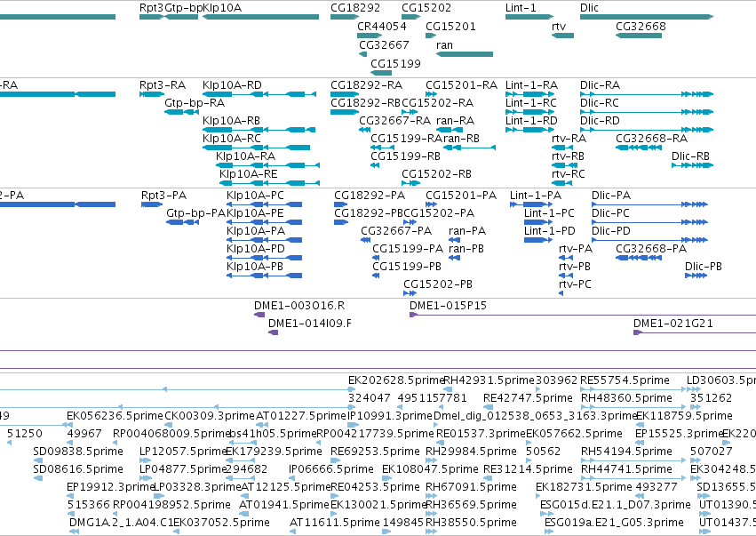Select transcript Lint-1-RA
756x536 pixels.
(529, 94)
